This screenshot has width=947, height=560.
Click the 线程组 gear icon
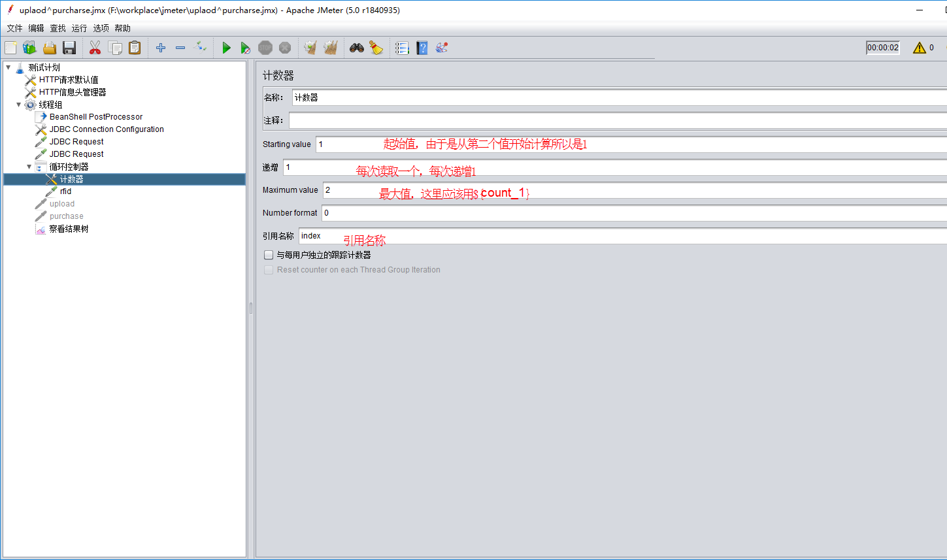(x=30, y=105)
